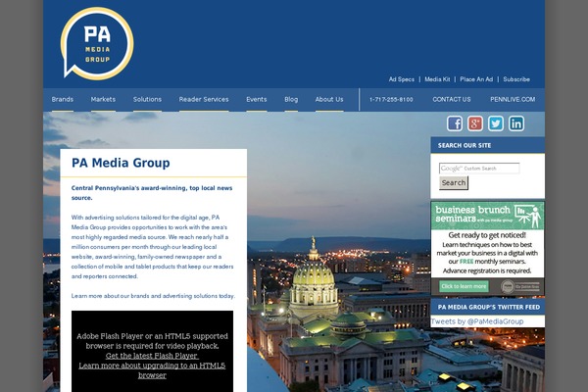
Task: Open the Reader Services menu
Action: [x=204, y=99]
